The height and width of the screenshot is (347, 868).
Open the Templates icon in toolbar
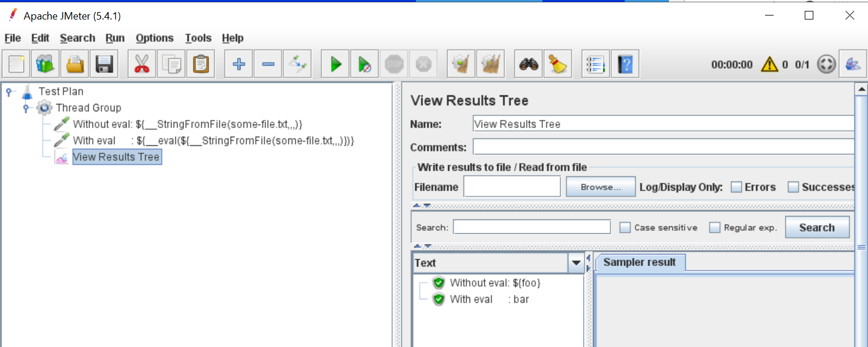pos(45,63)
